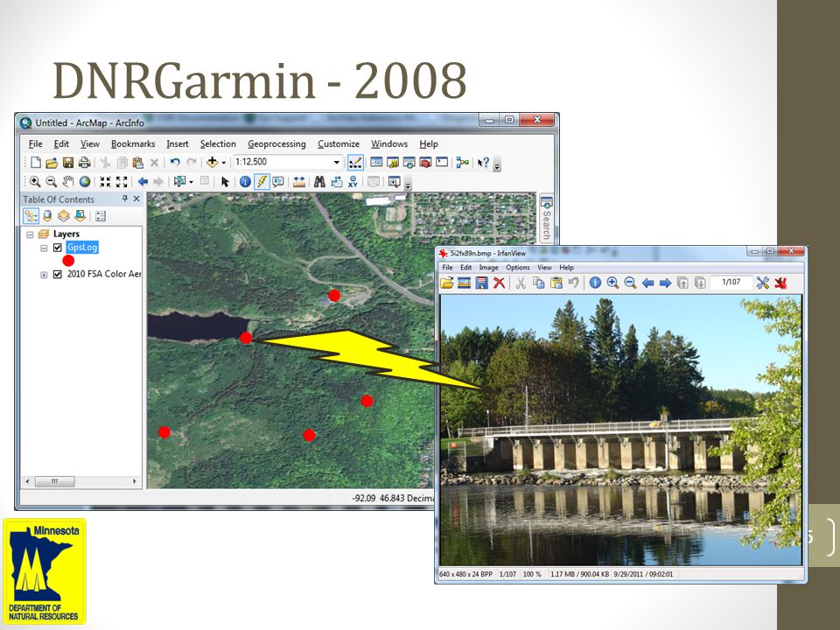Click the red GPS point next to the lake
The height and width of the screenshot is (630, 840).
click(246, 338)
